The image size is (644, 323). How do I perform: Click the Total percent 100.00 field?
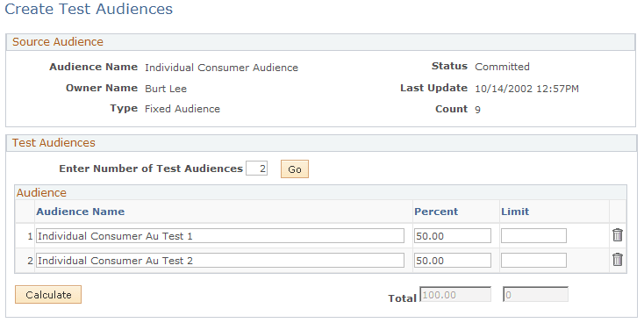[455, 295]
